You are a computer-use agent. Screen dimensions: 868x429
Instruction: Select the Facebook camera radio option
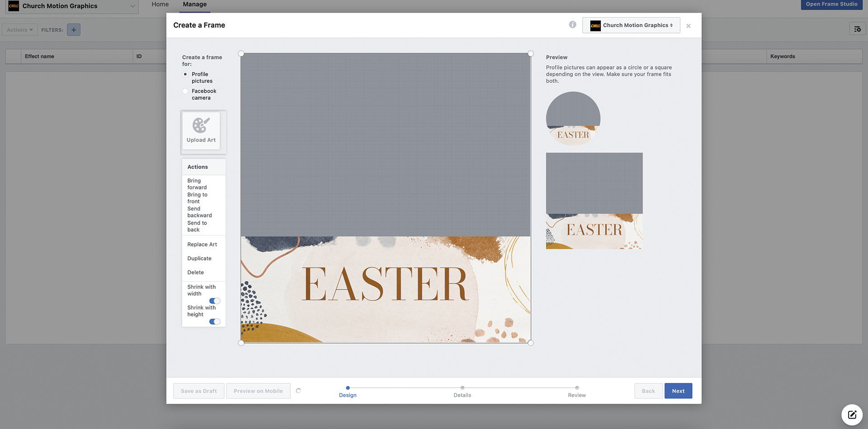(x=185, y=91)
